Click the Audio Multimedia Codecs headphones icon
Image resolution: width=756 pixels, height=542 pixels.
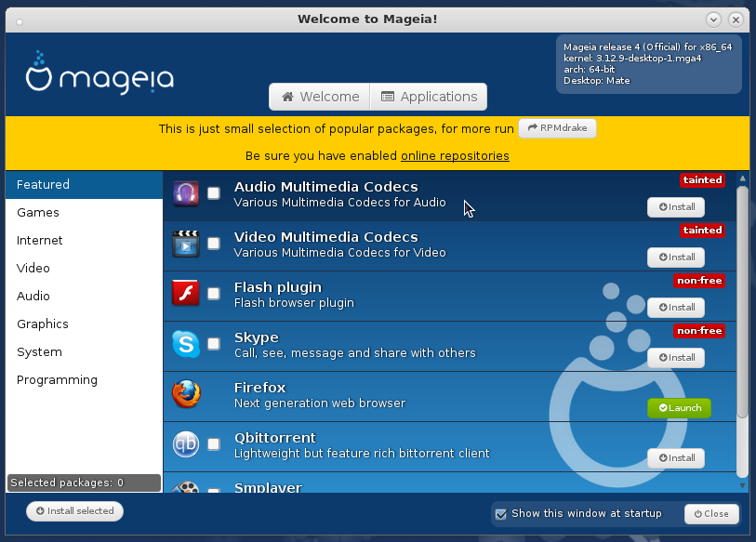186,194
